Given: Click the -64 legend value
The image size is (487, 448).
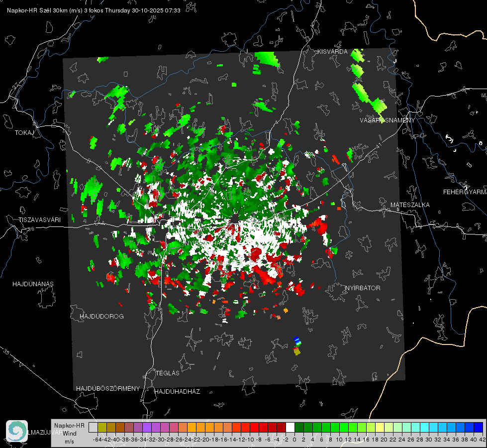Looking at the screenshot, I should (97, 440).
